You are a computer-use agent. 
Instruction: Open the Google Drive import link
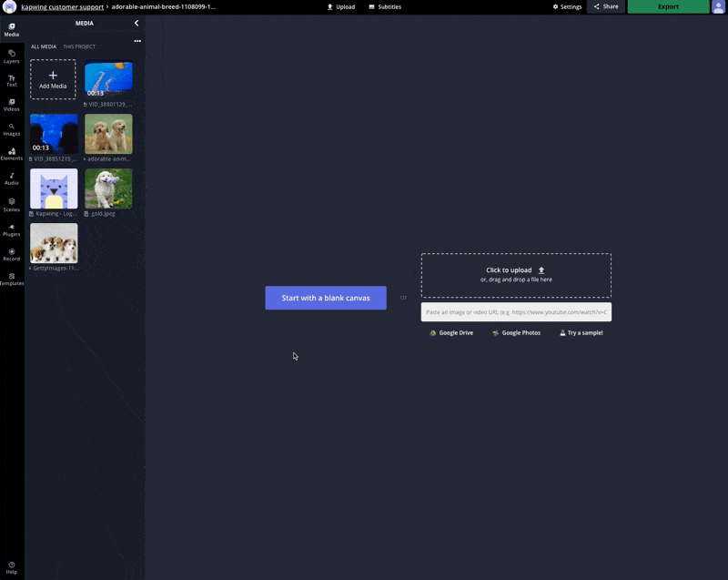tap(451, 333)
